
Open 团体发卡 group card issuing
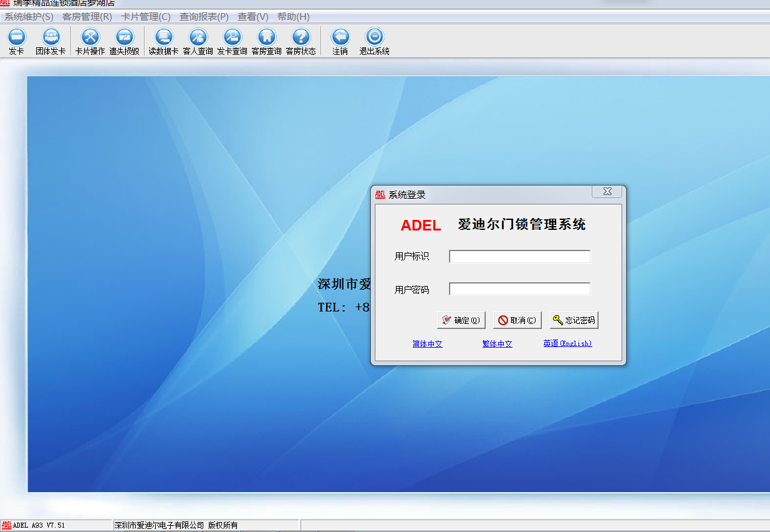click(51, 42)
